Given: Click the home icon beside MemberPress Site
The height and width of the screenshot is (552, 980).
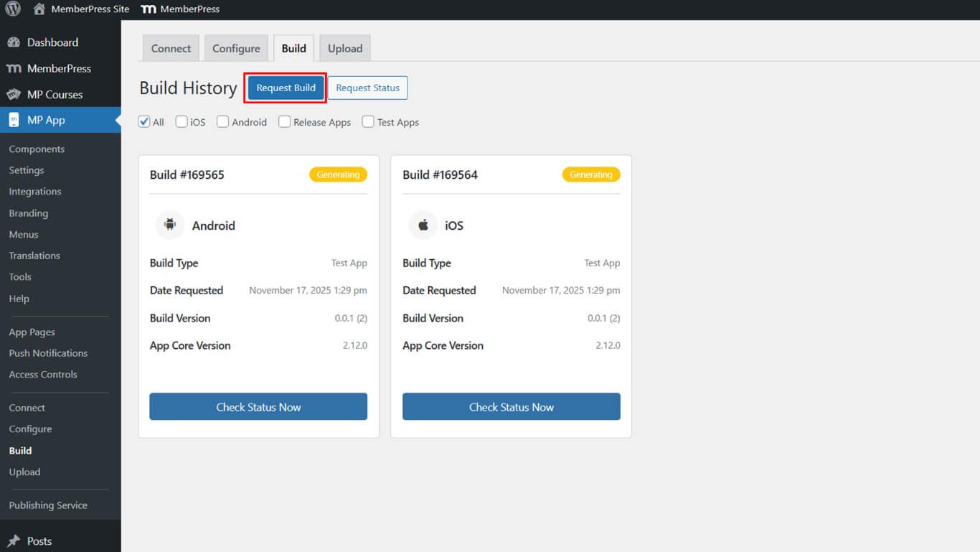Looking at the screenshot, I should click(x=39, y=9).
